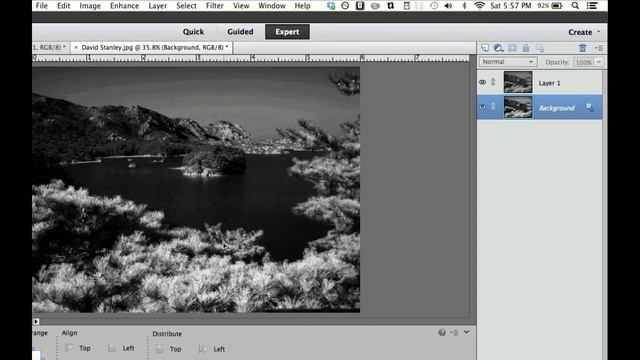Select the Expert mode tab
640x360 pixels.
point(287,32)
